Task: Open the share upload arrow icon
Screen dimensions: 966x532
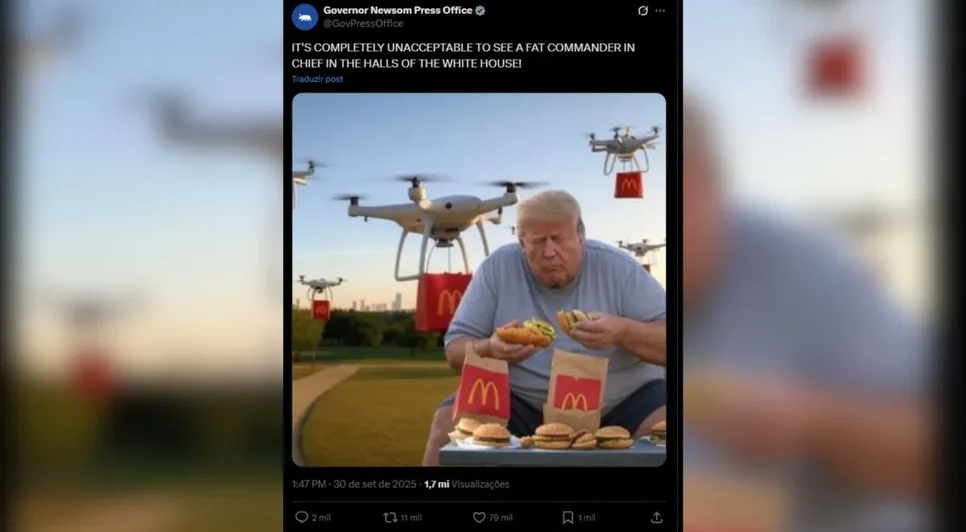Action: [x=657, y=517]
